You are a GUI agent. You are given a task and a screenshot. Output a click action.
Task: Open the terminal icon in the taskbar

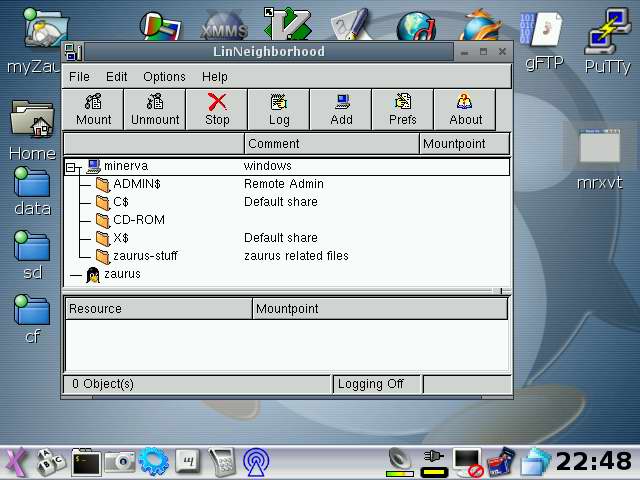tap(86, 461)
